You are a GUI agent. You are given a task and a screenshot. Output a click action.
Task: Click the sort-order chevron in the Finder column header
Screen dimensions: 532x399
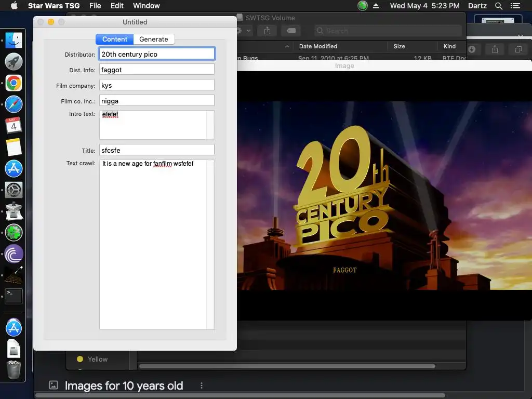pos(287,46)
